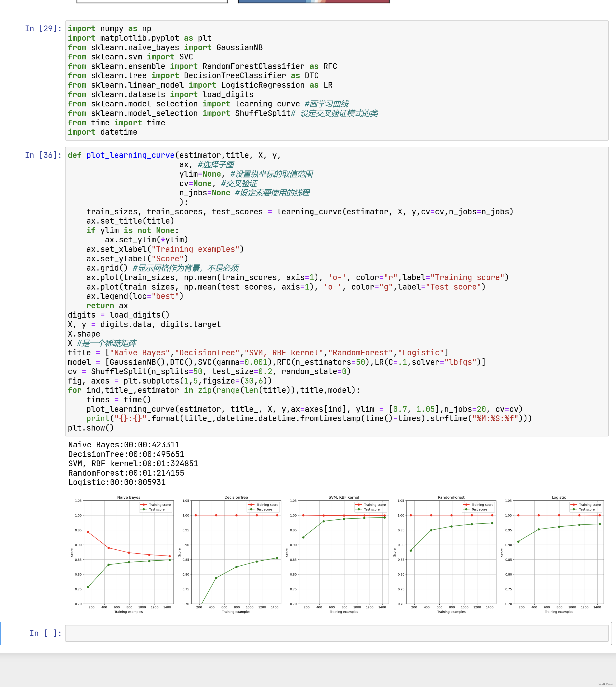Image resolution: width=616 pixels, height=687 pixels.
Task: Click the LogisticRegression import line
Action: pyautogui.click(x=200, y=85)
